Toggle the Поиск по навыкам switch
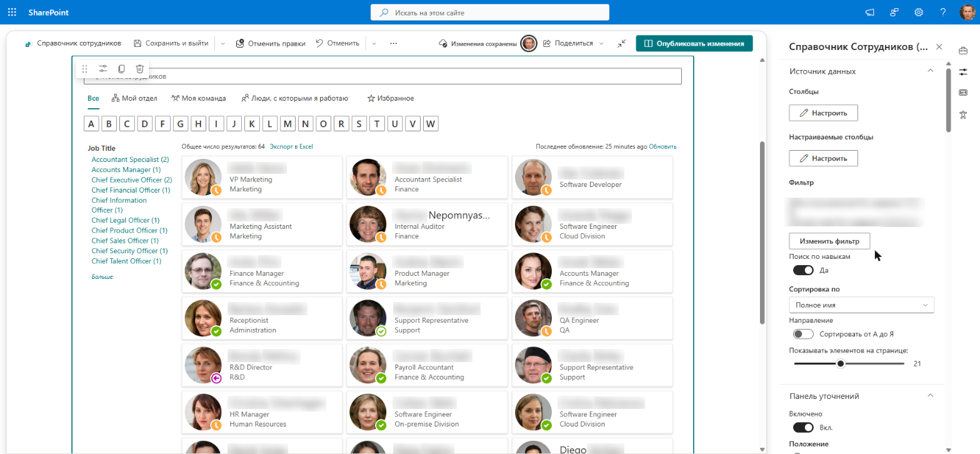Viewport: 980px width, 454px height. pos(803,270)
